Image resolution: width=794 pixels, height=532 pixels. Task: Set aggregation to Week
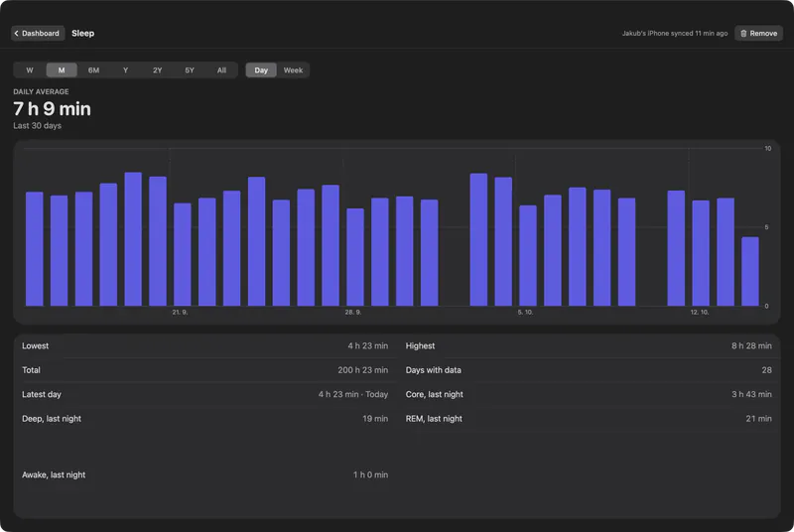click(293, 70)
